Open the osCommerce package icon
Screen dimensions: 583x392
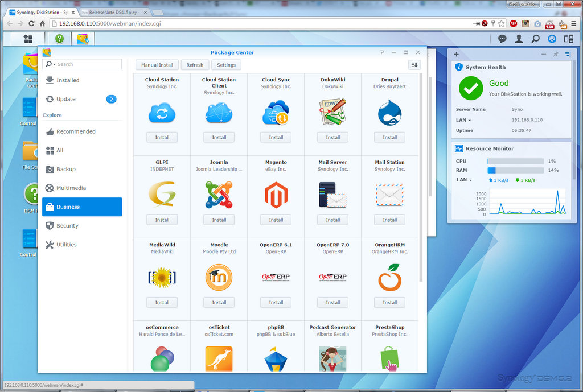(162, 359)
